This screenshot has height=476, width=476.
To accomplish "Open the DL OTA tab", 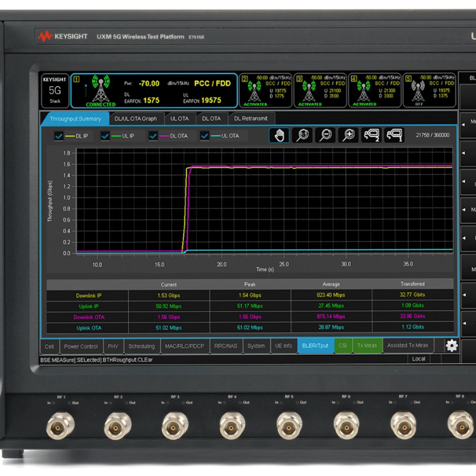I will click(x=211, y=119).
